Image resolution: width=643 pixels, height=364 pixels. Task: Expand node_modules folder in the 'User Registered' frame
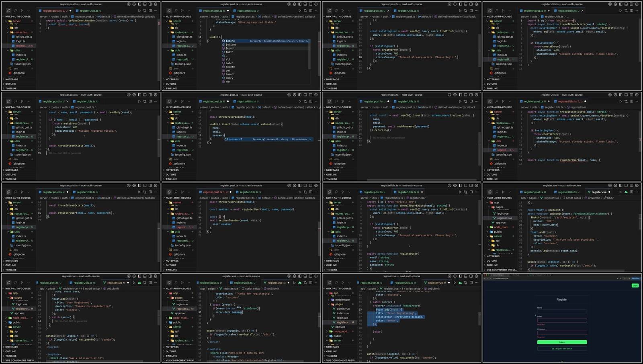pyautogui.click(x=20, y=318)
